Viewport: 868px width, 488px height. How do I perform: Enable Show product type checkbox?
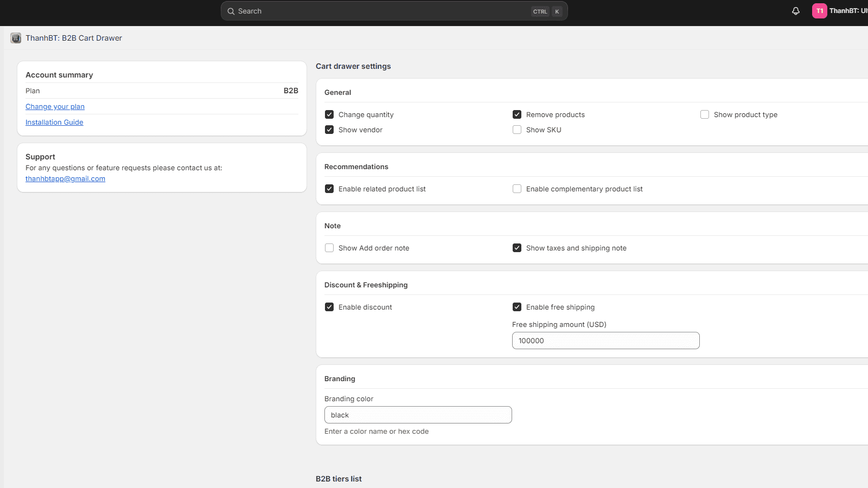point(705,114)
